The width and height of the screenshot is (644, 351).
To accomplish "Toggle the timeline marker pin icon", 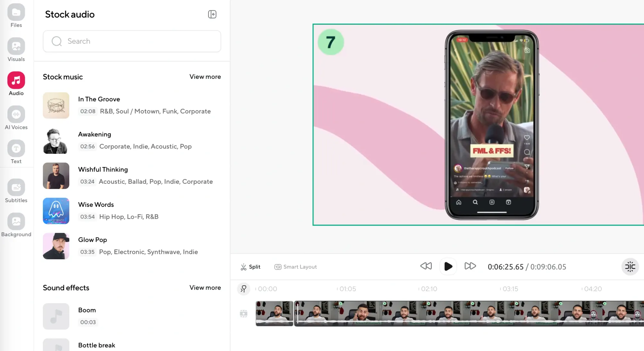I will (243, 289).
